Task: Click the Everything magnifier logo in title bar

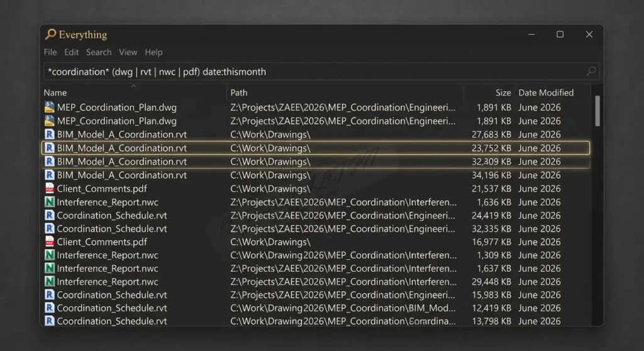Action: pyautogui.click(x=50, y=34)
